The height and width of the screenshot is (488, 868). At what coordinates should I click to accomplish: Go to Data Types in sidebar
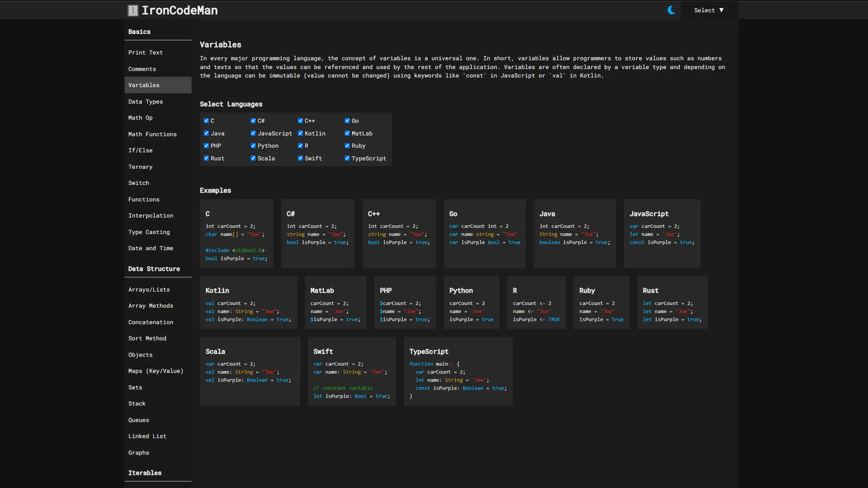click(x=158, y=102)
